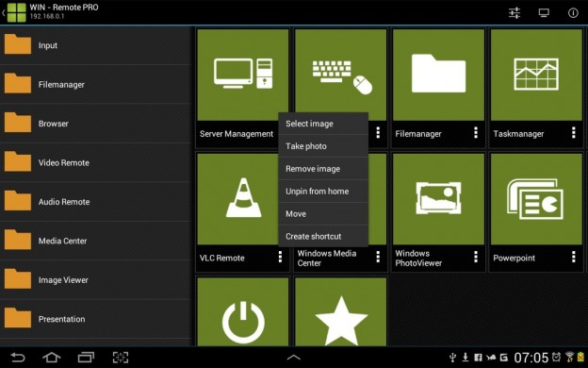The width and height of the screenshot is (588, 368).
Task: Open overflow menu of Windows PhotoViewer tile
Action: click(476, 257)
